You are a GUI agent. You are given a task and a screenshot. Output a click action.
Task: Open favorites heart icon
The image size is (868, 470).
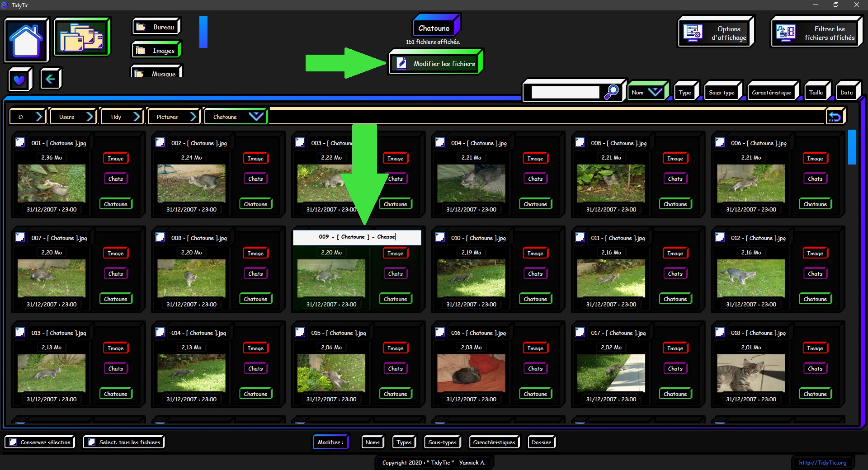19,80
